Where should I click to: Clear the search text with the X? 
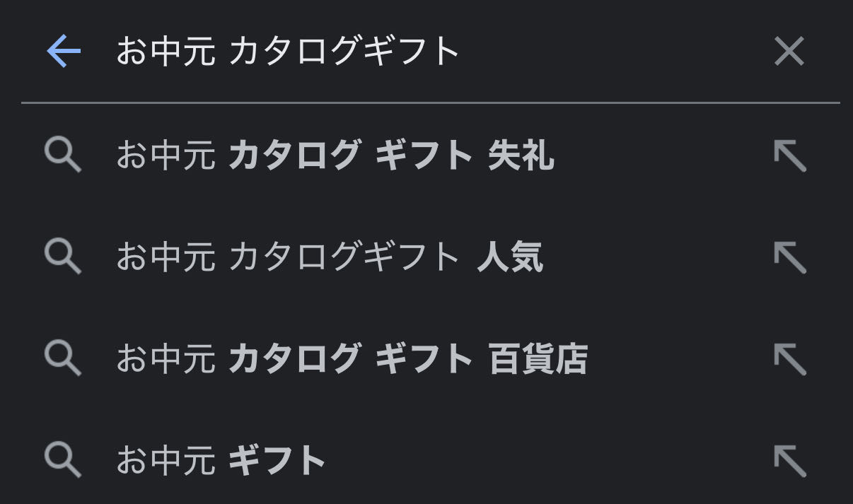tap(789, 52)
